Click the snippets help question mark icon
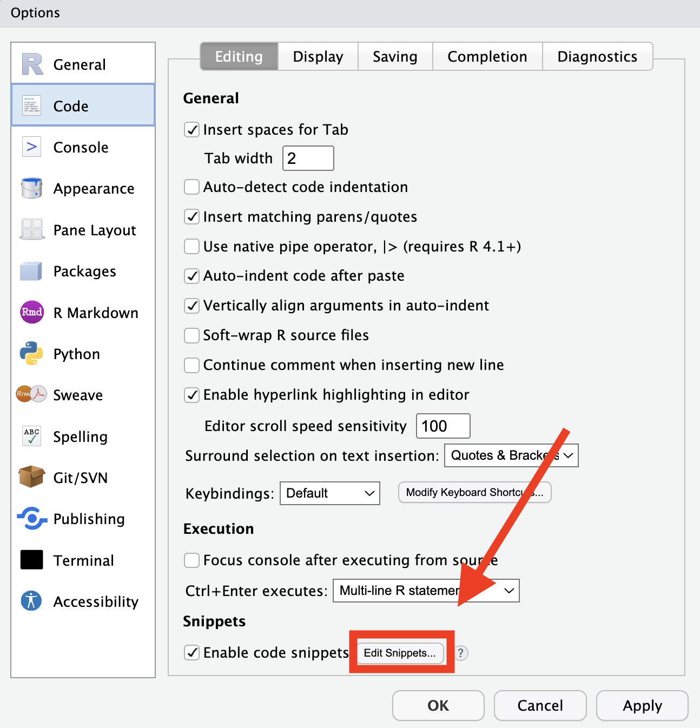 point(460,653)
